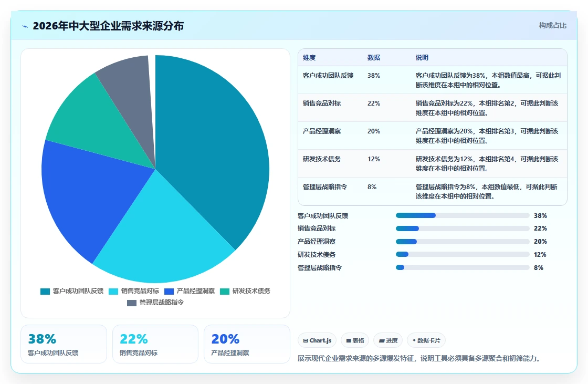This screenshot has width=588, height=384.
Task: Click the 构成占比 label in header
Action: [x=552, y=26]
